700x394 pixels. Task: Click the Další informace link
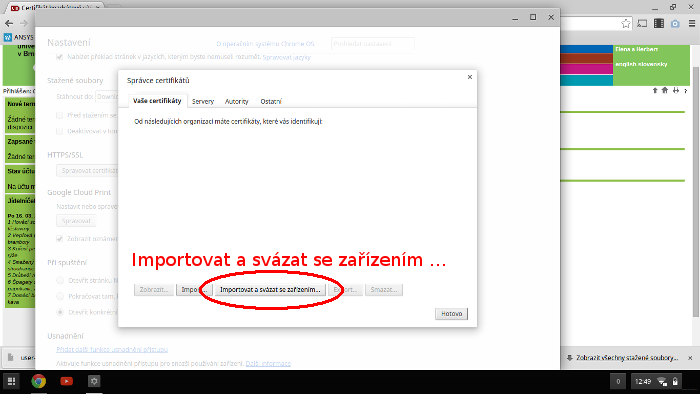point(268,364)
